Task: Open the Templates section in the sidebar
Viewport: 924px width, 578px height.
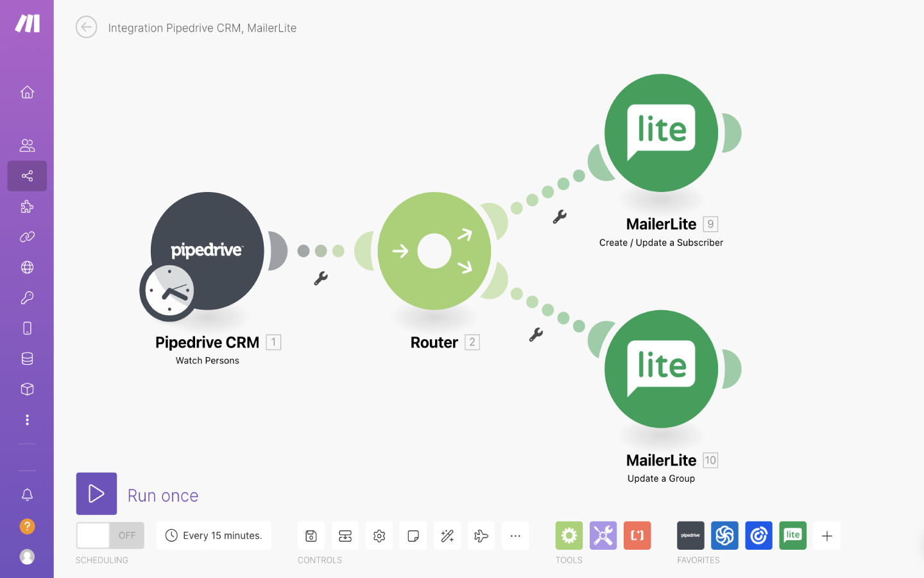Action: pyautogui.click(x=27, y=206)
